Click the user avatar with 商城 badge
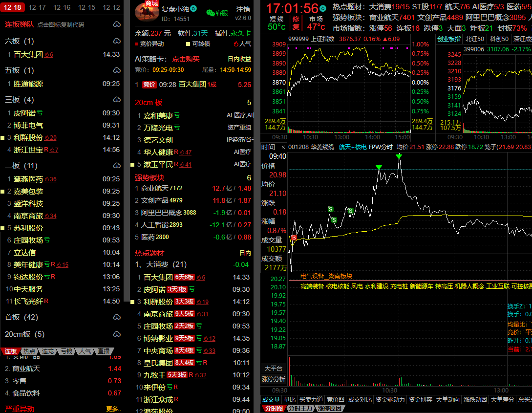The image size is (532, 413). coord(147,12)
